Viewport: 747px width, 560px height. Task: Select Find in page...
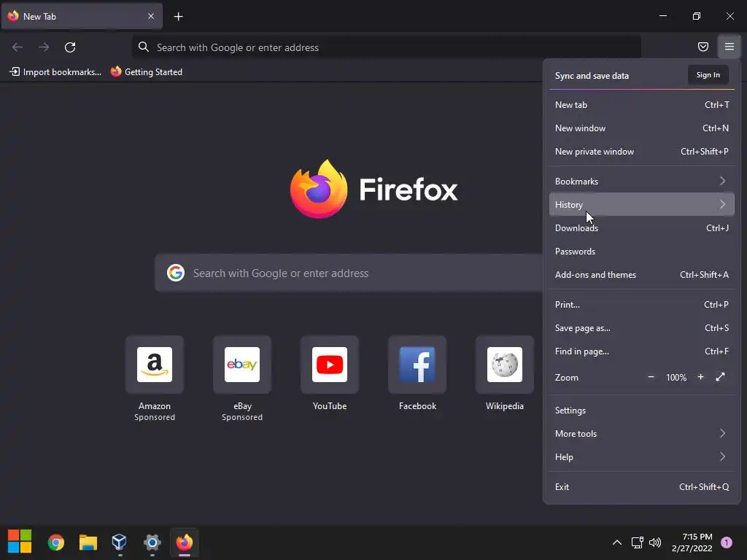point(642,351)
